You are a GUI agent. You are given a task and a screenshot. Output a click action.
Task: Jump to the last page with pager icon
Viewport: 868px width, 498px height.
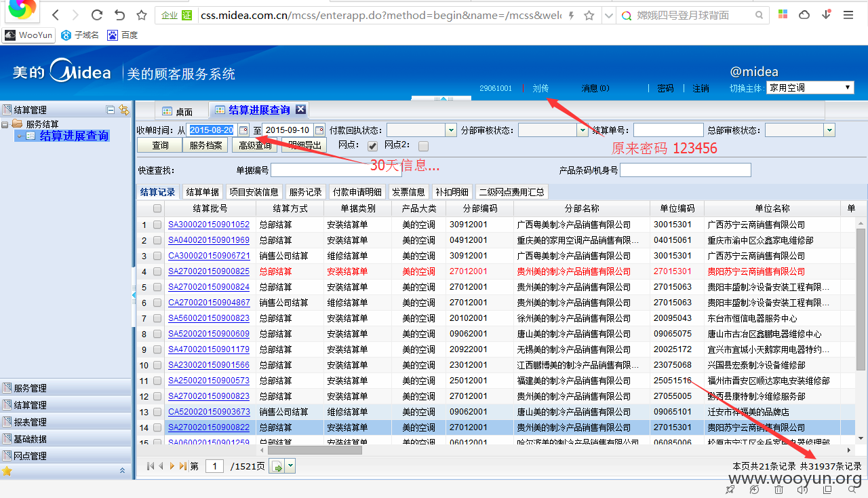(182, 466)
